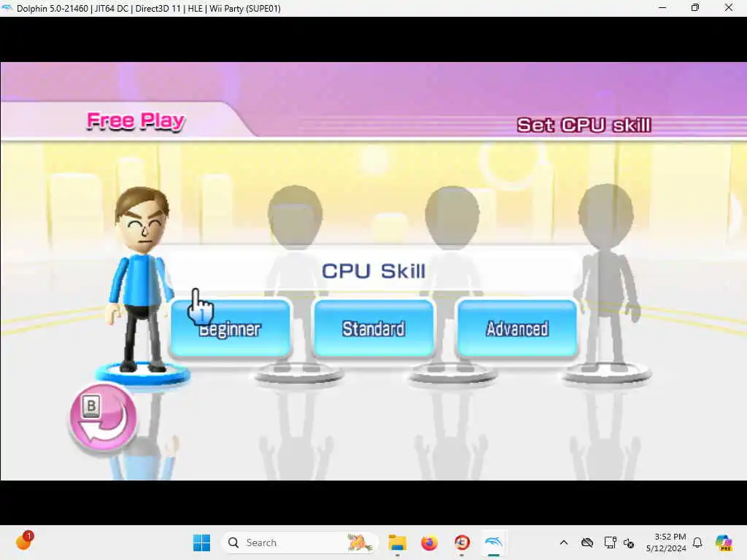747x560 pixels.
Task: Open the display/network tray icon
Action: point(610,542)
